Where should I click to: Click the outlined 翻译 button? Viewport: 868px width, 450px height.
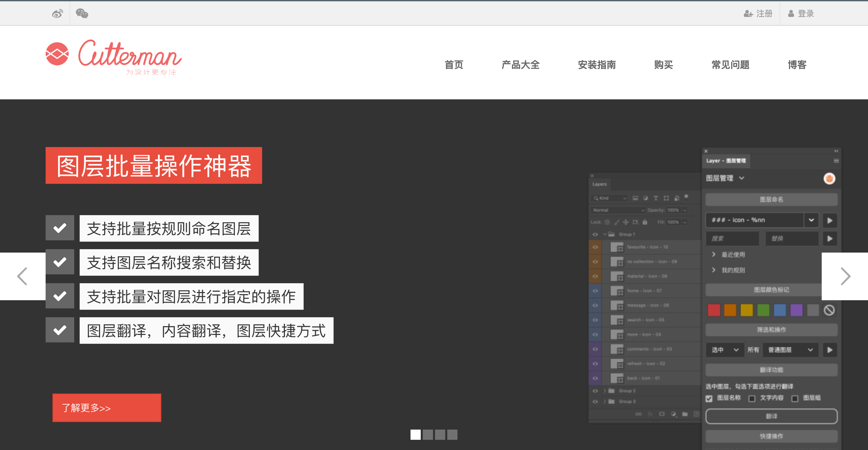tap(771, 416)
